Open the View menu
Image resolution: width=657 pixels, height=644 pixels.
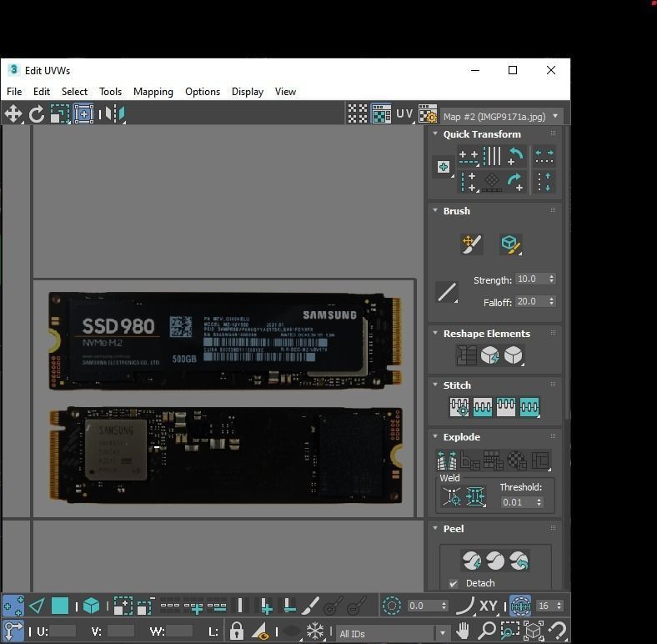pyautogui.click(x=285, y=92)
